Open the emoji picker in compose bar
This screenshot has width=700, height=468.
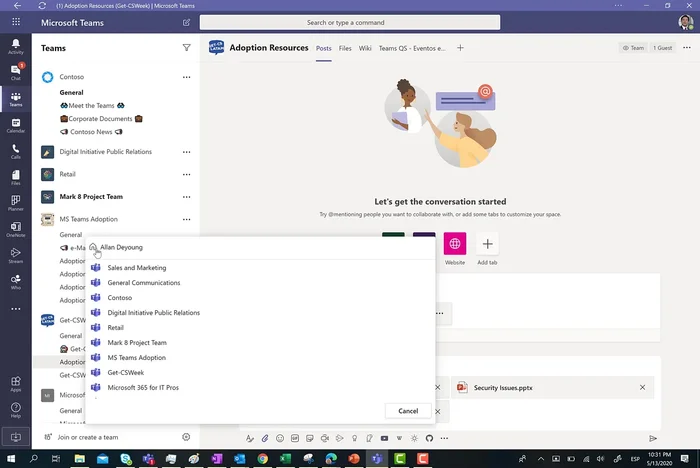(x=280, y=438)
